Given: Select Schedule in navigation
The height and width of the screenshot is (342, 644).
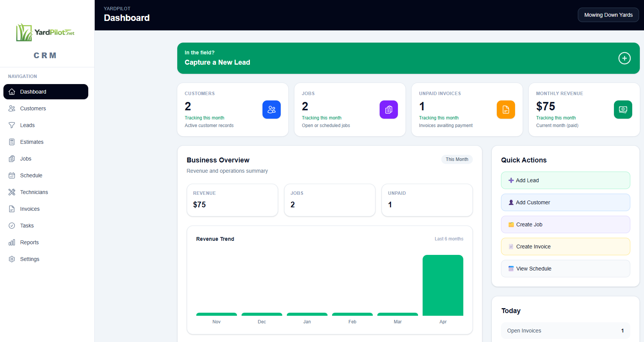Looking at the screenshot, I should [x=46, y=175].
